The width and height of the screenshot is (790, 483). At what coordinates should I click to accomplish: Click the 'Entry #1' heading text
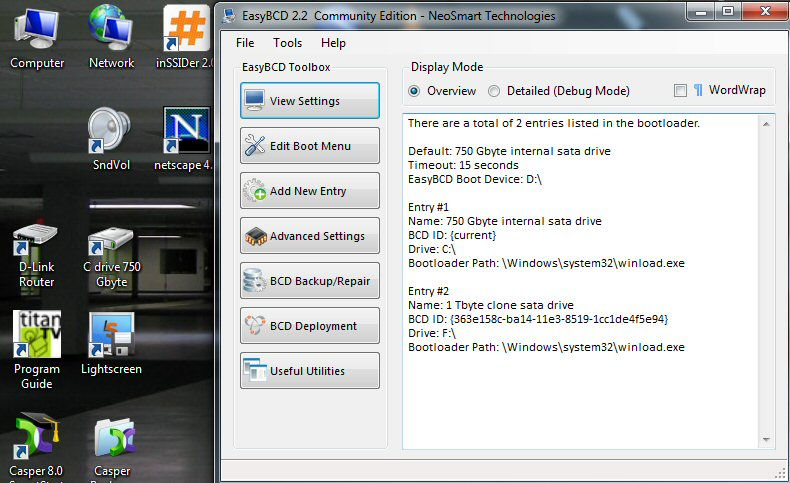point(428,207)
